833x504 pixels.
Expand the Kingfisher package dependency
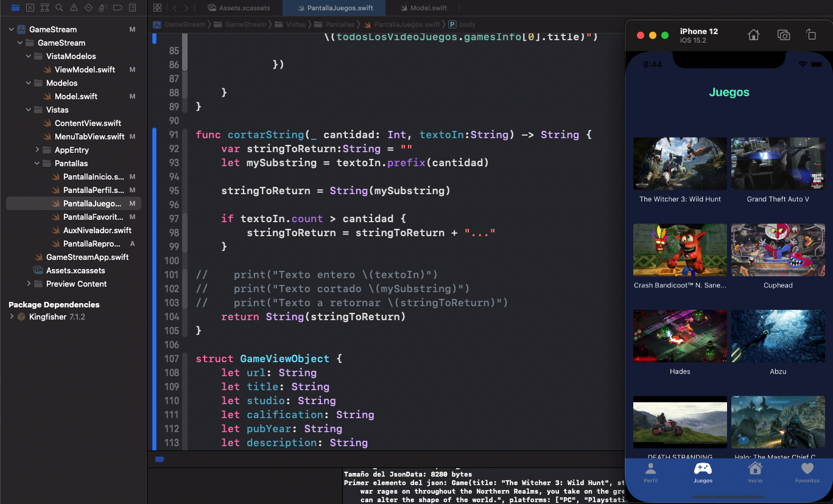12,317
